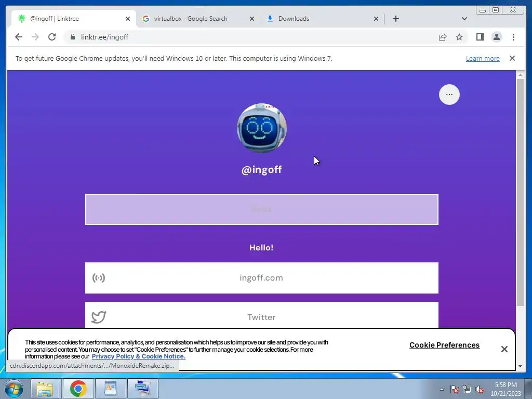Switch to the Downloads tab
Viewport: 532px width, 399px height.
click(x=322, y=19)
